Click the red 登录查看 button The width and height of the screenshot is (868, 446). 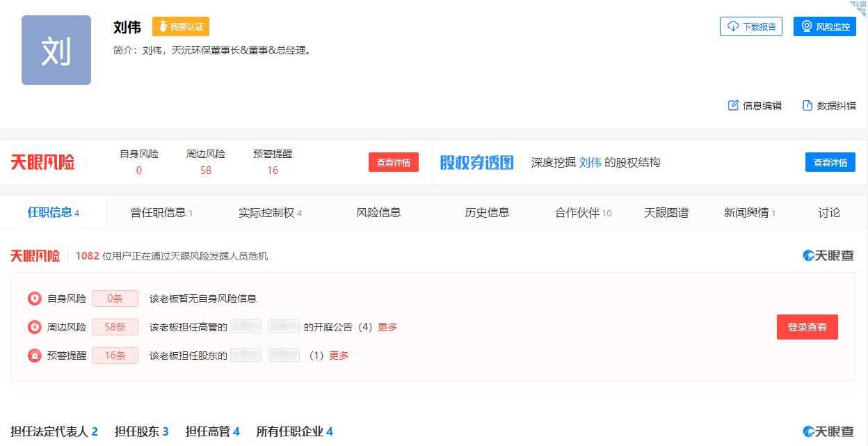807,327
